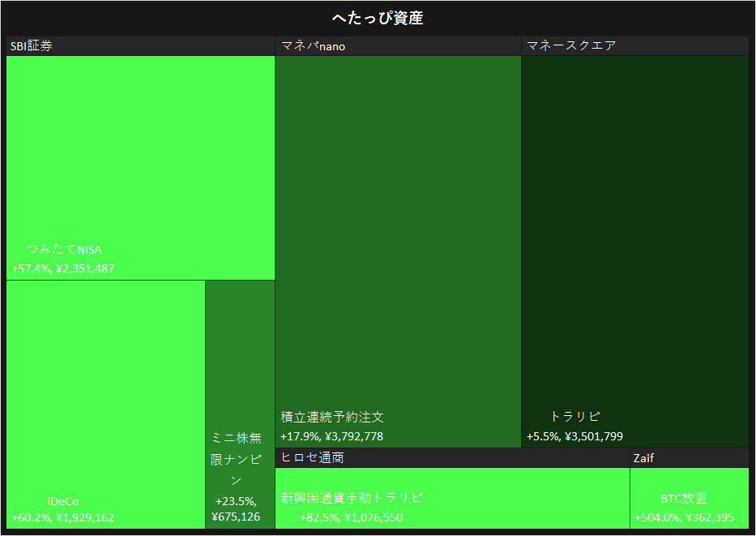
Task: Click the iDeCo label
Action: tap(63, 501)
